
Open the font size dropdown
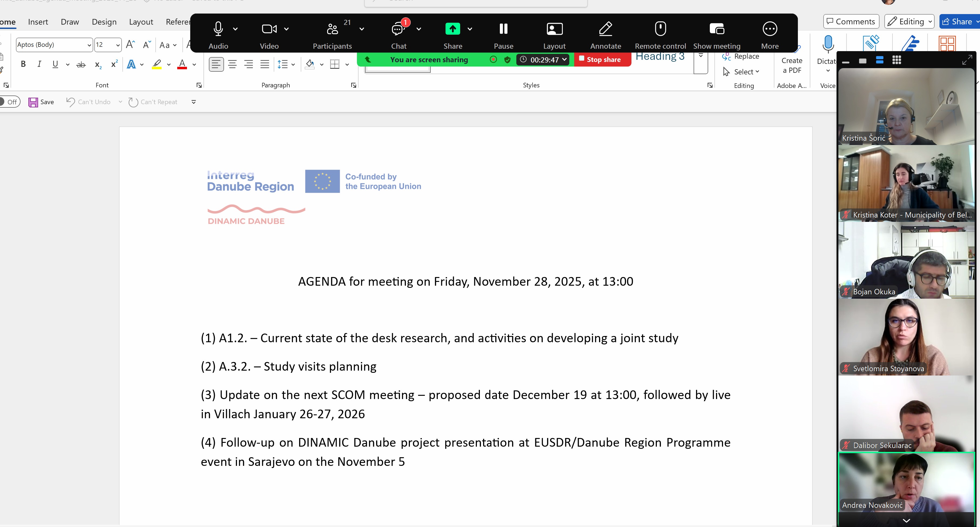(118, 45)
